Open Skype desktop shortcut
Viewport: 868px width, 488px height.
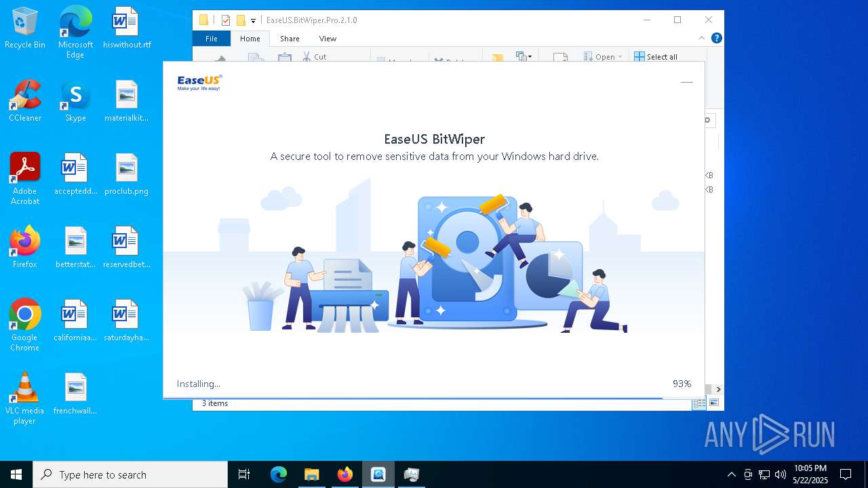[75, 102]
